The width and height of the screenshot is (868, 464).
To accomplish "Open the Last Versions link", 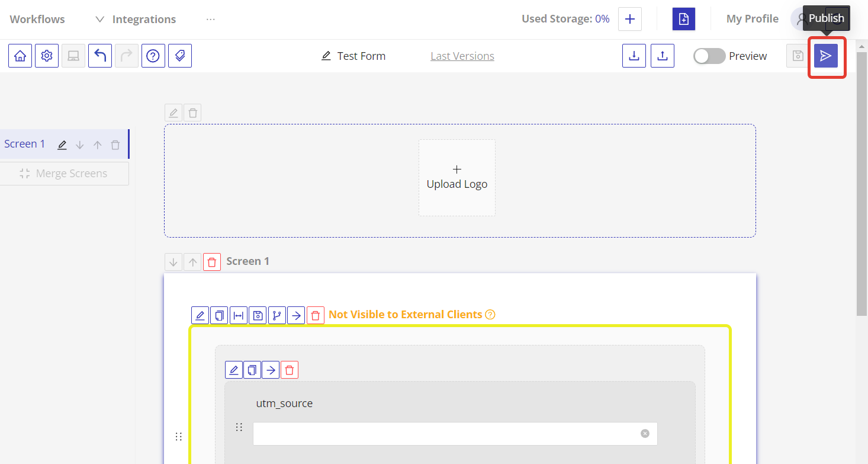I will click(x=462, y=56).
